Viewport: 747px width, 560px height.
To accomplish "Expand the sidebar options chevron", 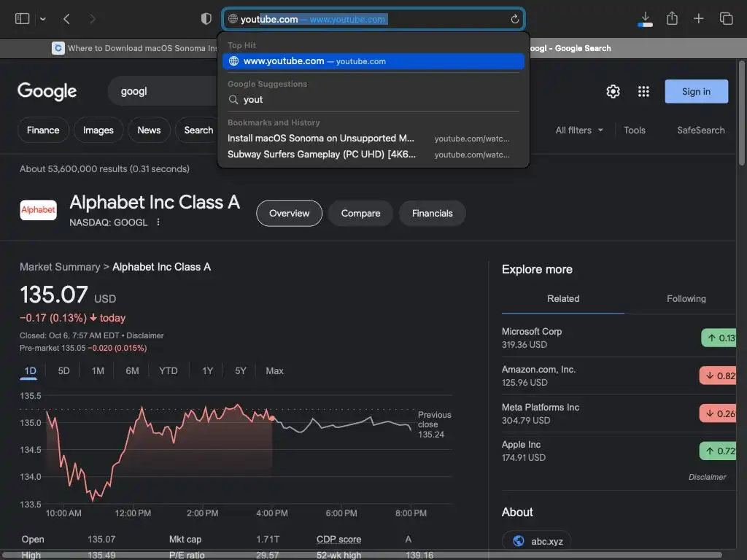I will pyautogui.click(x=43, y=19).
